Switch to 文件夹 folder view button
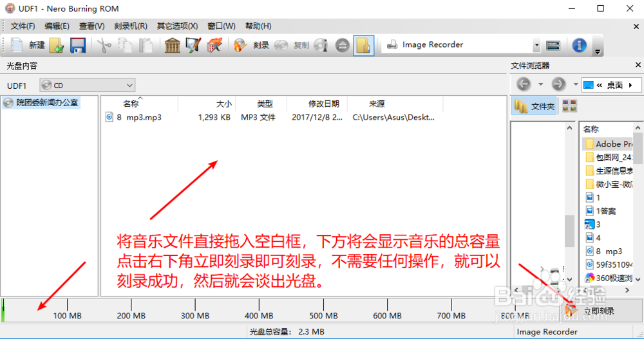This screenshot has height=339, width=644. [x=534, y=106]
